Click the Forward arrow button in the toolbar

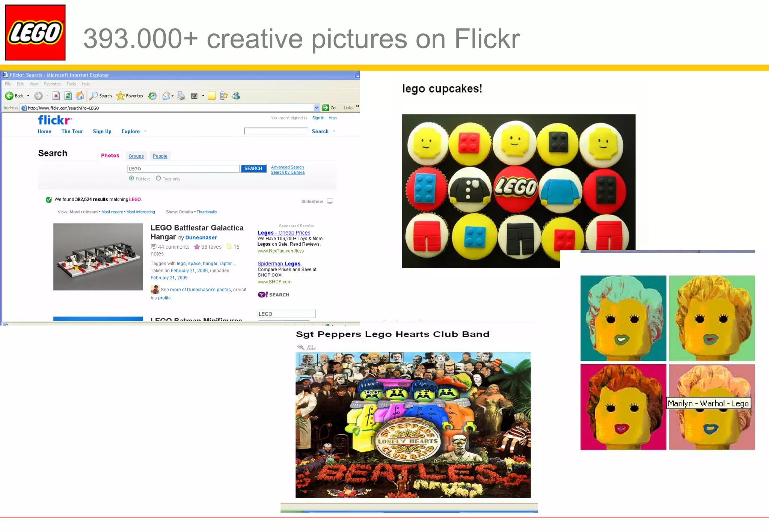[38, 96]
